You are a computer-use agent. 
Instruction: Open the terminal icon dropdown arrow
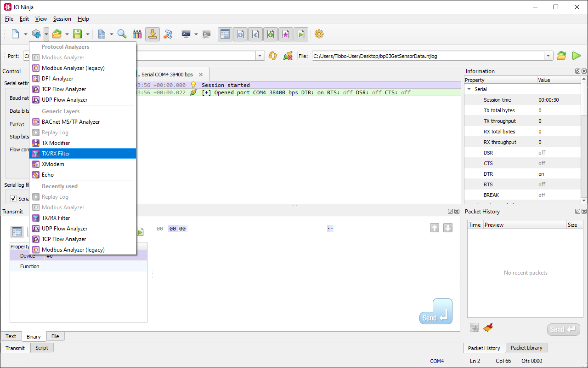pyautogui.click(x=196, y=34)
